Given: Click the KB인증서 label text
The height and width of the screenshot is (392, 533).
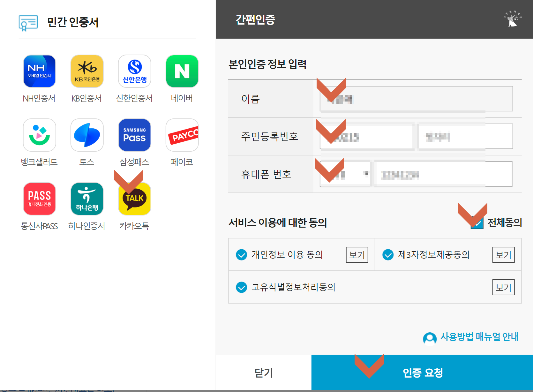Looking at the screenshot, I should 87,98.
